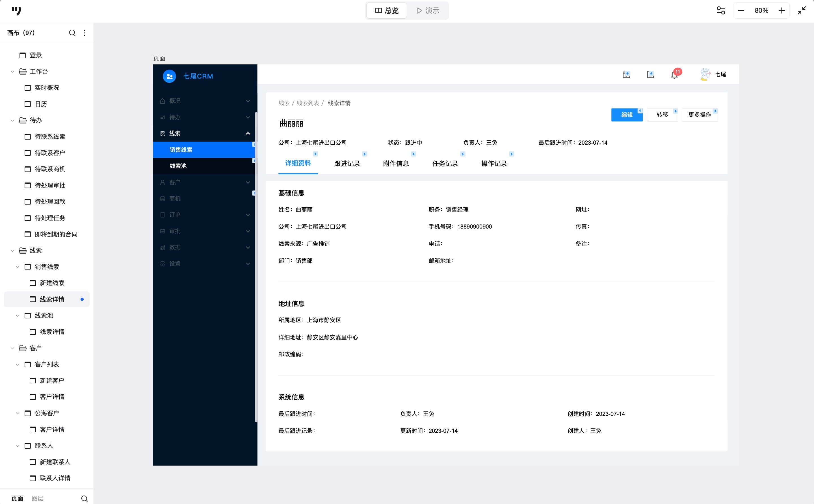Viewport: 814px width, 504px height.
Task: Exit fullscreen with the collapse arrows icon
Action: pyautogui.click(x=802, y=11)
